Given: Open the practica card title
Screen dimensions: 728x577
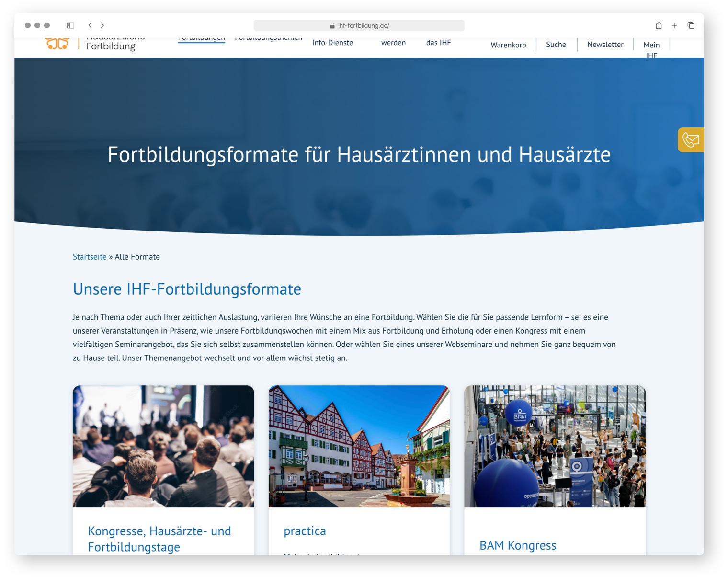Looking at the screenshot, I should (305, 531).
